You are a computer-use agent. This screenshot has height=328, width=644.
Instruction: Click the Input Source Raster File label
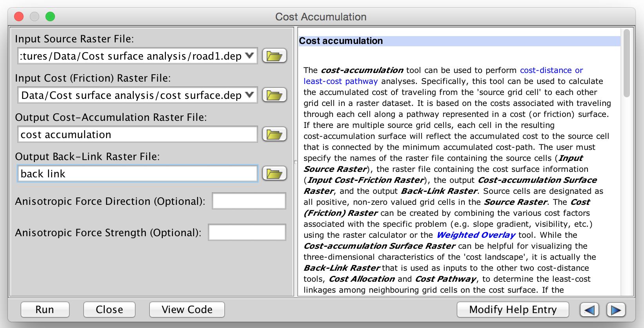coord(75,39)
